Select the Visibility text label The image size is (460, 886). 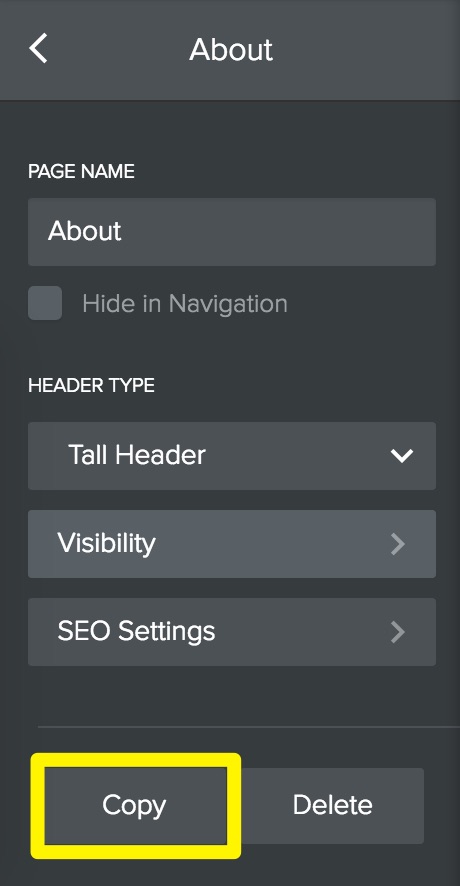click(x=106, y=544)
